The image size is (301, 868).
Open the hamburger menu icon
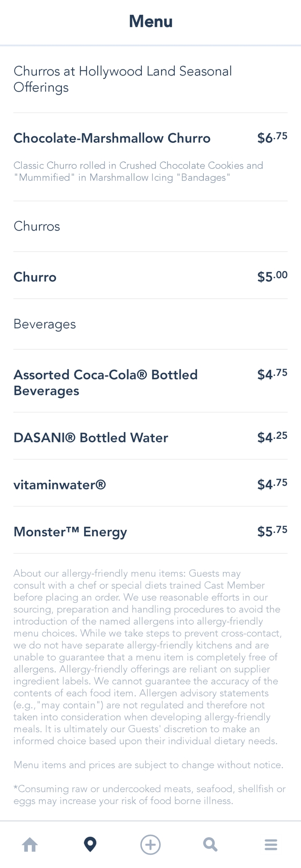tap(271, 844)
